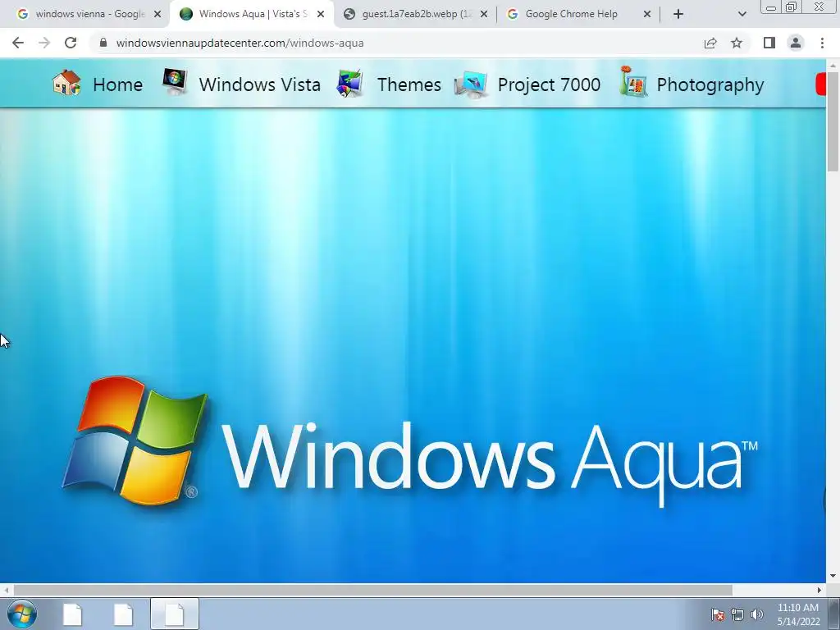Open Chrome's three-dot menu

[x=822, y=43]
